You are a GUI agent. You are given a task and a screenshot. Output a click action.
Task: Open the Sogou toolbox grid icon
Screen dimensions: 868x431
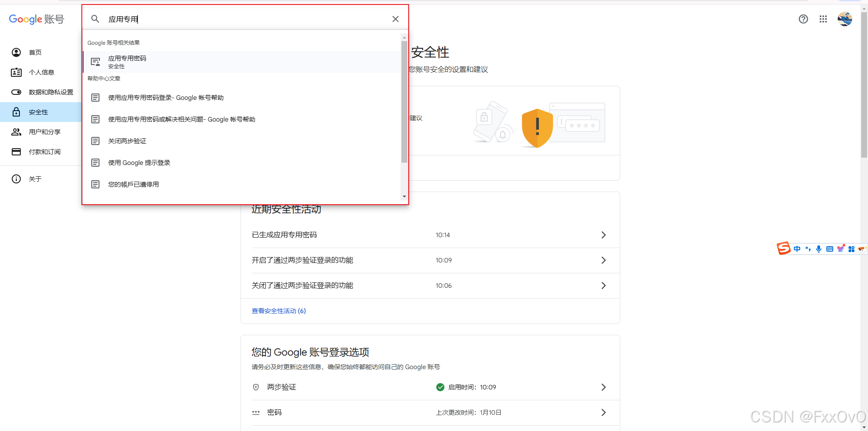(851, 249)
